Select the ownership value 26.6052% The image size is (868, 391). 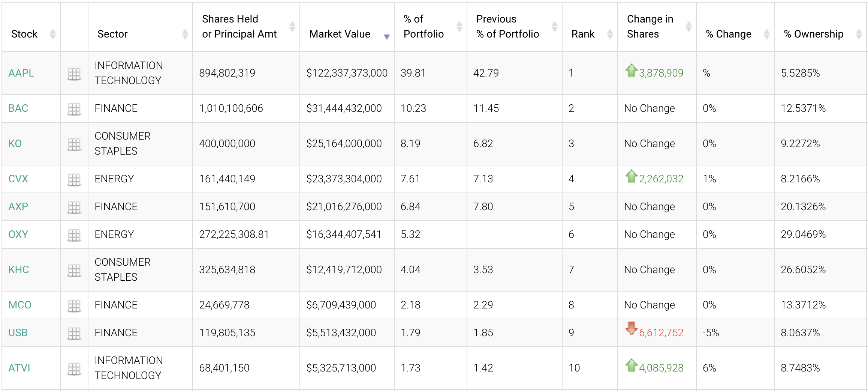pyautogui.click(x=803, y=269)
